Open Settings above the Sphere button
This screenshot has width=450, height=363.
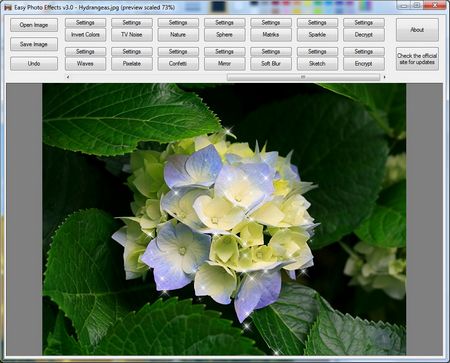224,23
